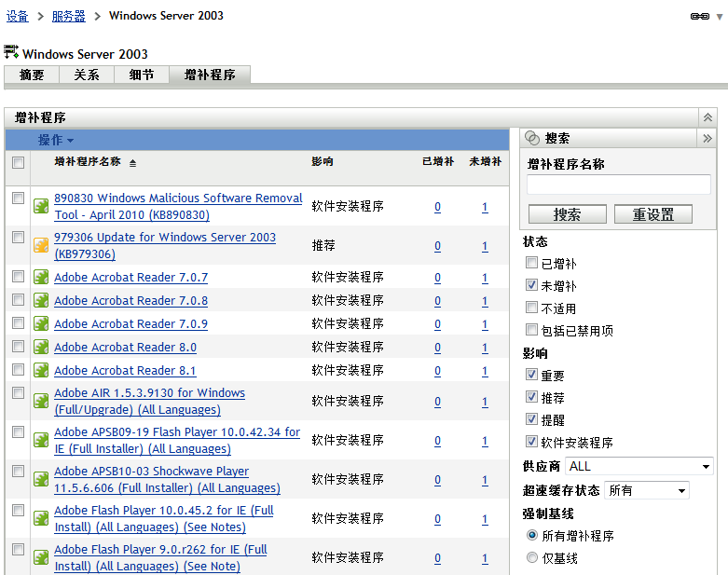Click the patch icon for Adobe APSB09-19 Flash Player

tap(41, 440)
